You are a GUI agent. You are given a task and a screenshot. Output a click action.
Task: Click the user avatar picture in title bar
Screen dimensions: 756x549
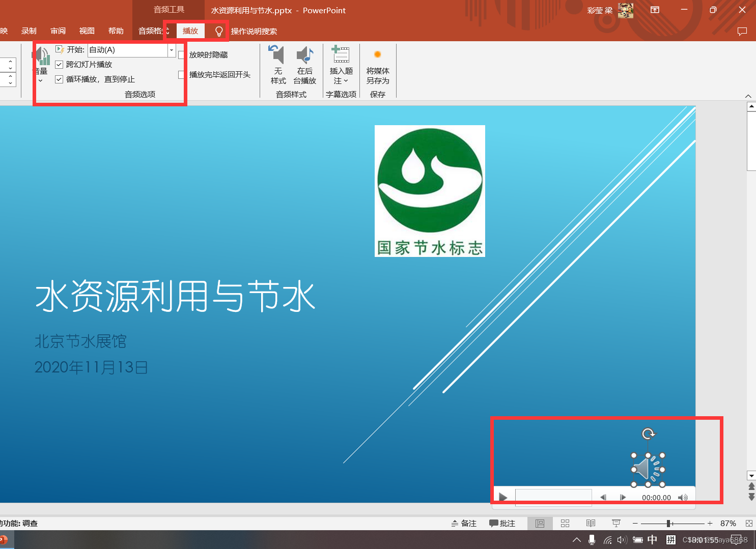626,10
